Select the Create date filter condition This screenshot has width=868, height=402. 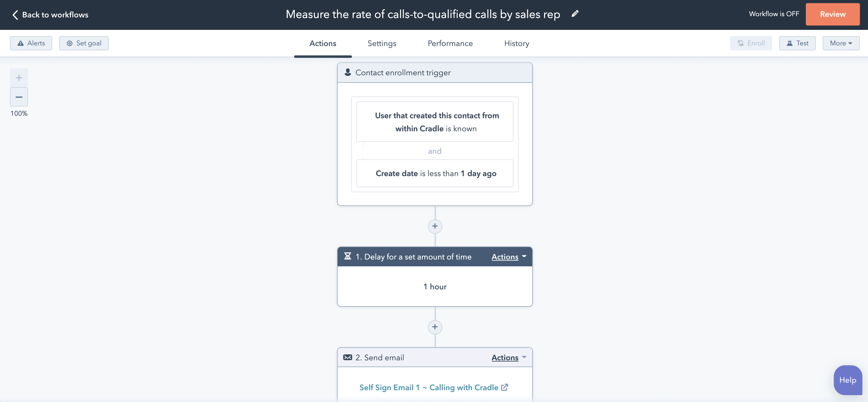tap(435, 173)
